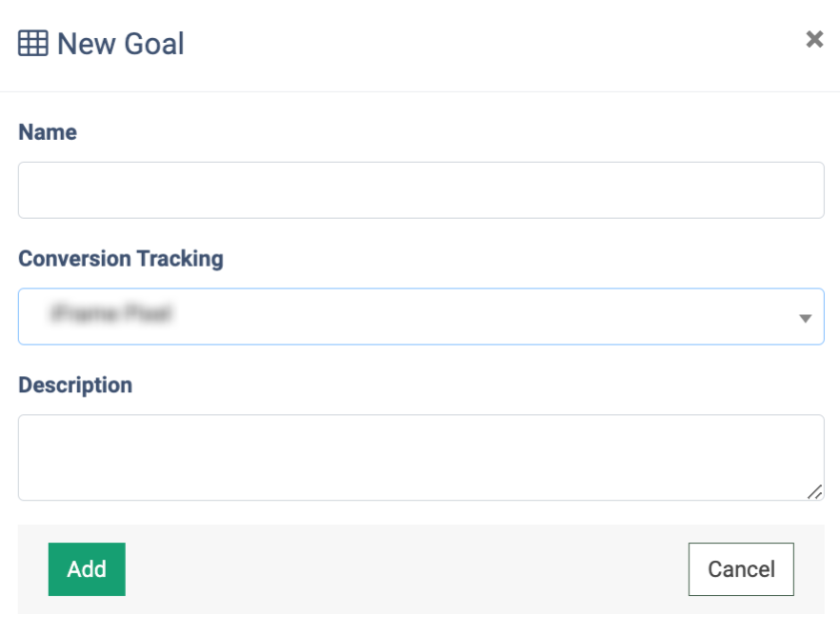This screenshot has width=840, height=634.
Task: Click the Description label
Action: click(x=75, y=386)
